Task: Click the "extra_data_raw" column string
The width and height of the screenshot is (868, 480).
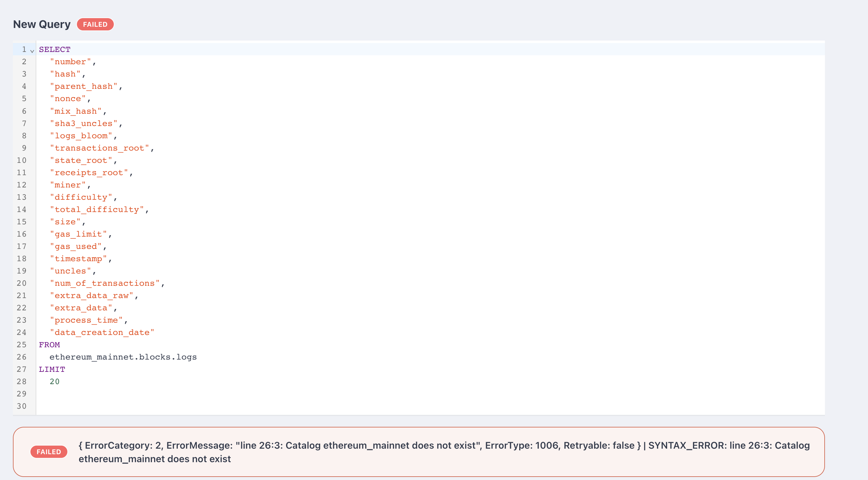Action: [91, 296]
